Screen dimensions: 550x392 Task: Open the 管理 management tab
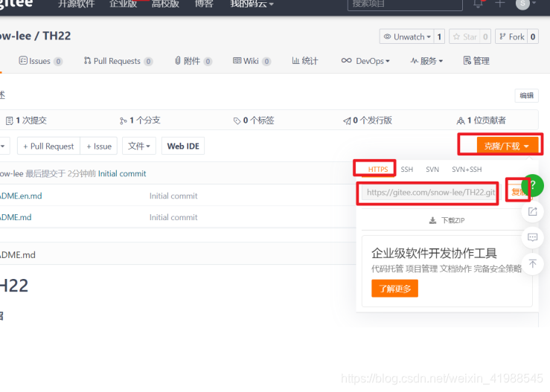pyautogui.click(x=476, y=61)
